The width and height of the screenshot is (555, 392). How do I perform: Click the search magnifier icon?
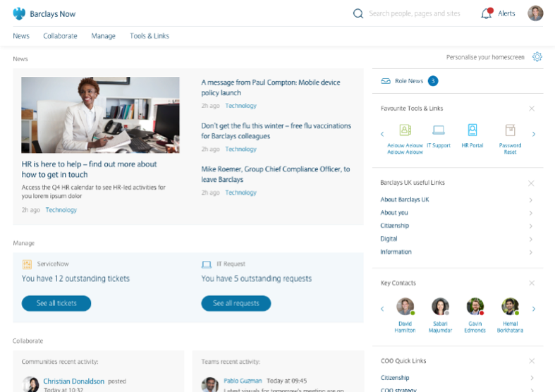tap(358, 13)
